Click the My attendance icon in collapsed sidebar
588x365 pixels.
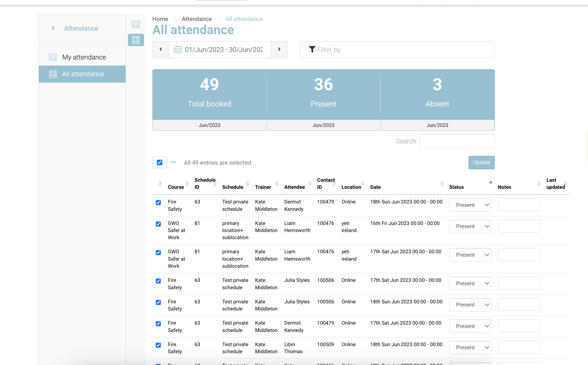(136, 24)
